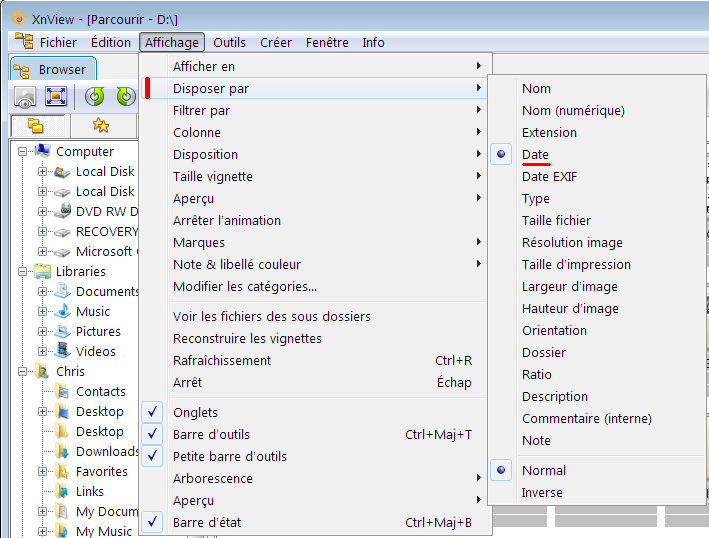Screen dimensions: 709x538
Task: Collapse the Computer tree node
Action: coord(22,151)
